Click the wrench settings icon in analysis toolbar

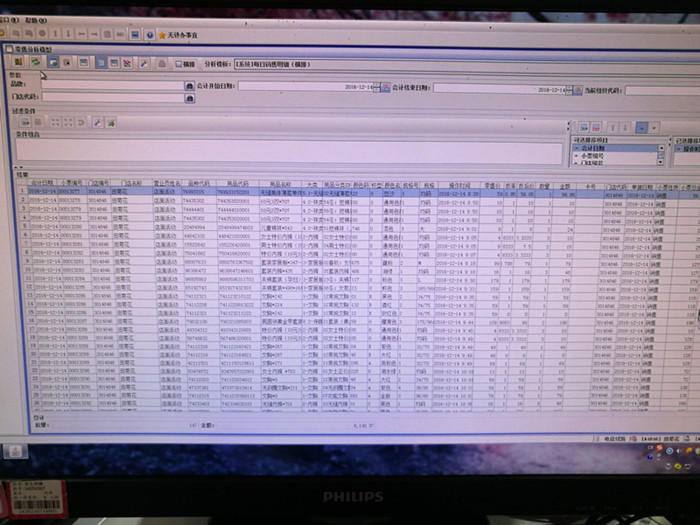pyautogui.click(x=144, y=61)
